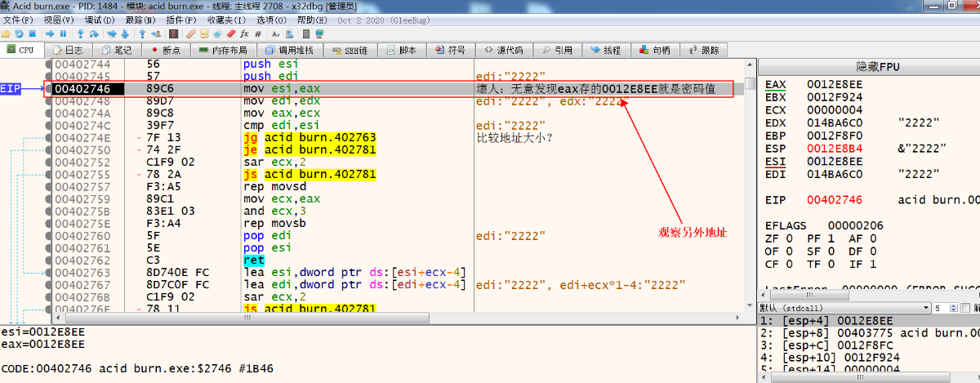Select the CPU tab

point(22,50)
